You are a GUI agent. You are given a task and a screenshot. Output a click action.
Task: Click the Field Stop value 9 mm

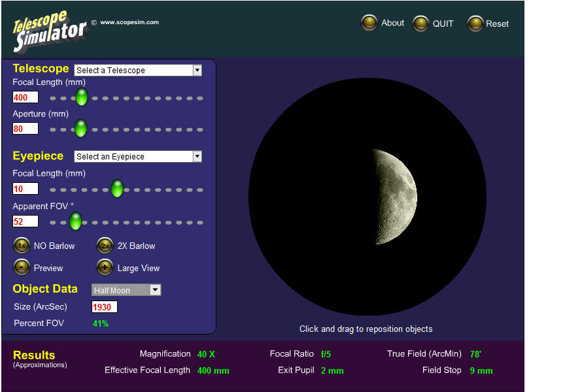[x=481, y=370]
